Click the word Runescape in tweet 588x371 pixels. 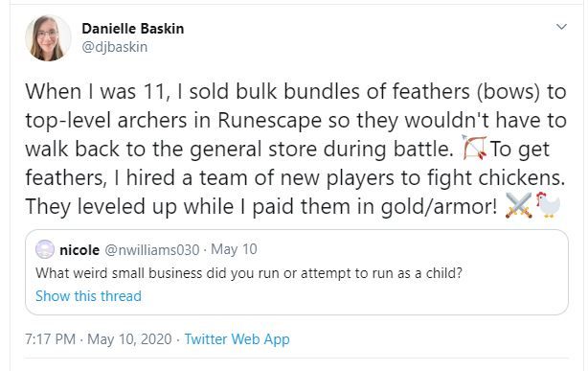[270, 121]
